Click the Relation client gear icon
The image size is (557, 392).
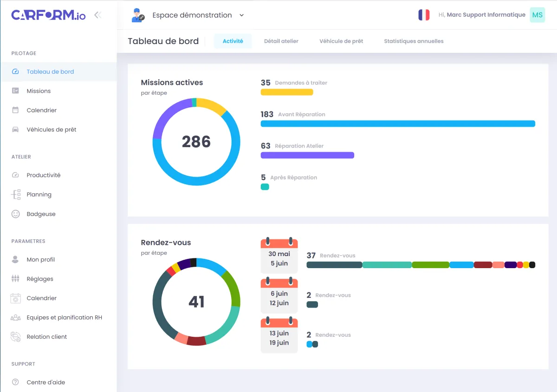16,337
